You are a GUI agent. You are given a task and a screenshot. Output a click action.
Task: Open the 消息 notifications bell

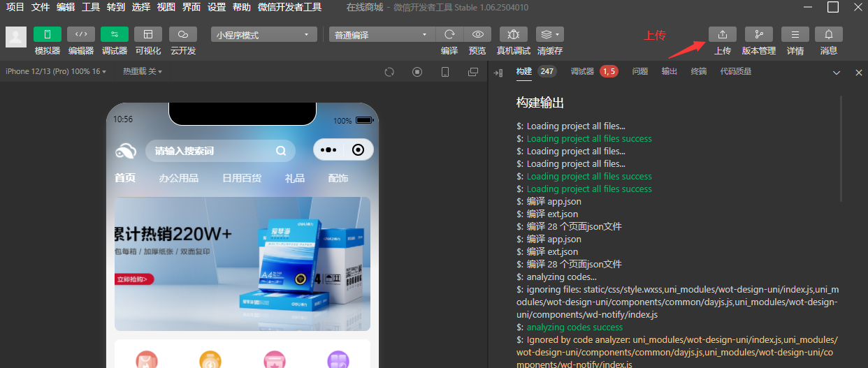click(829, 34)
